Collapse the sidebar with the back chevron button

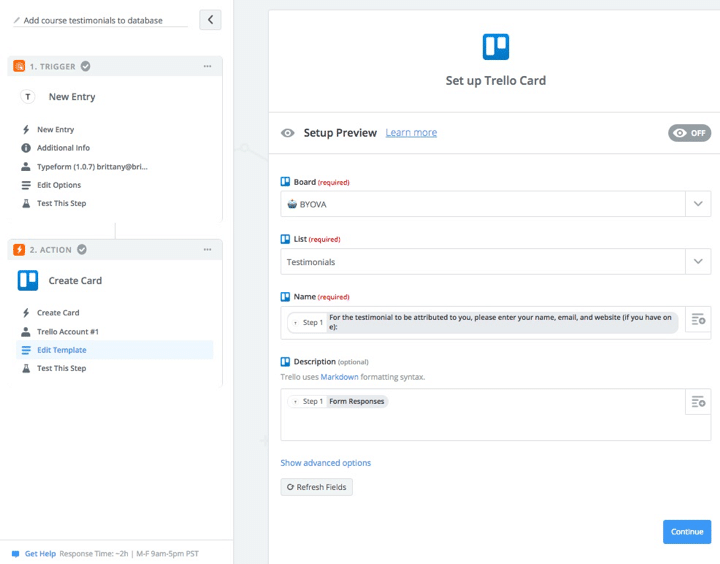click(210, 20)
